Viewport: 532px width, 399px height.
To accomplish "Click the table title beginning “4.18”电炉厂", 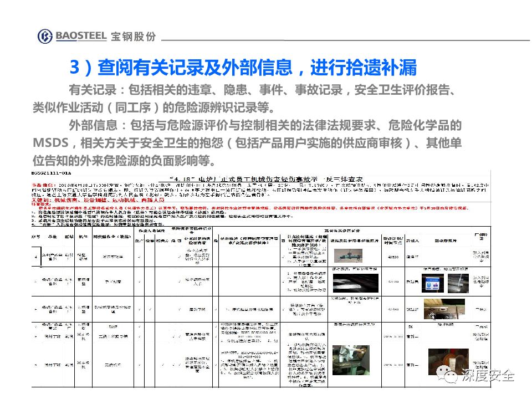I will point(265,179).
